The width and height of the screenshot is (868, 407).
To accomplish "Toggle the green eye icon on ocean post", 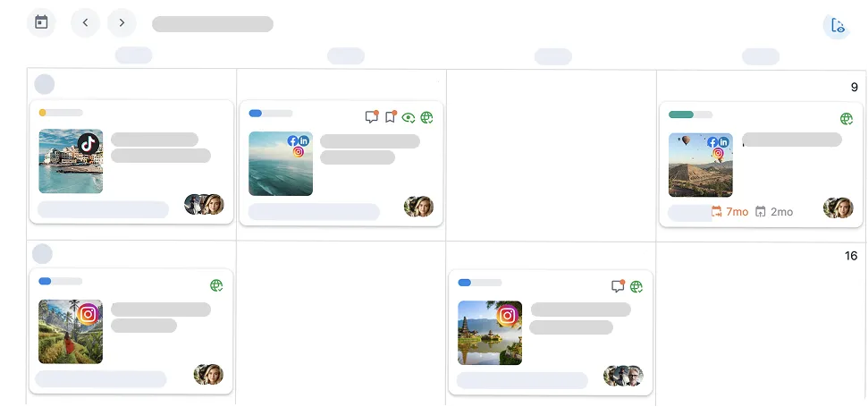I will coord(409,117).
